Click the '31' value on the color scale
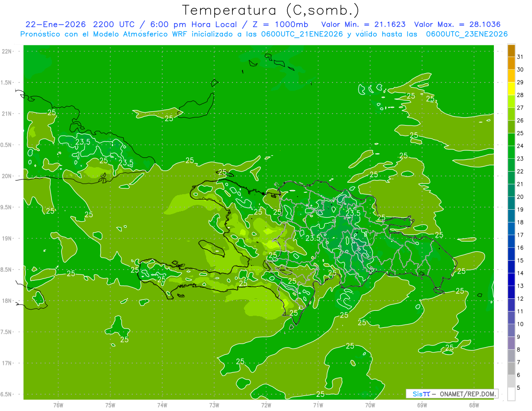Image resolution: width=532 pixels, height=411 pixels. coord(520,57)
